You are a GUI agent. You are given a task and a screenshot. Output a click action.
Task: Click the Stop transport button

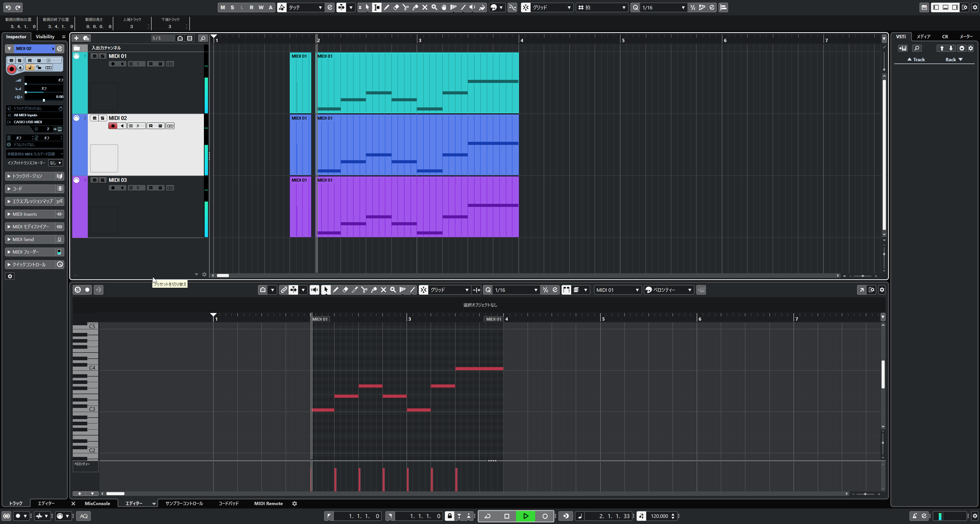[x=506, y=516]
